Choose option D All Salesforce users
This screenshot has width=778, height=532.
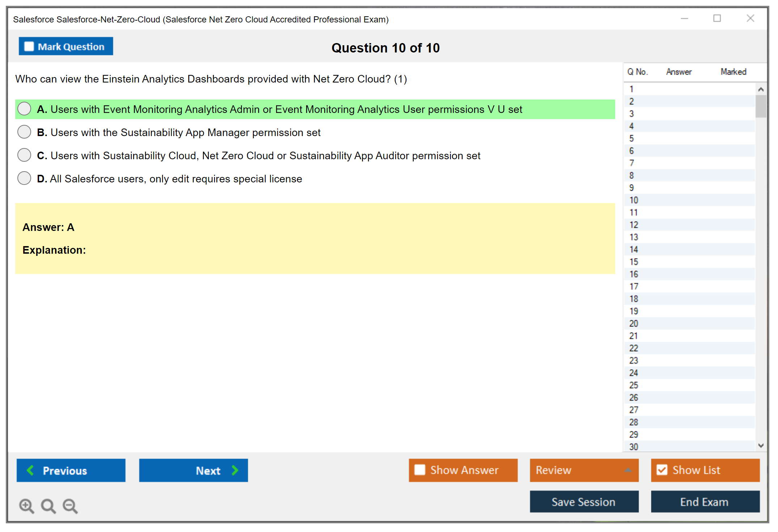pos(24,178)
